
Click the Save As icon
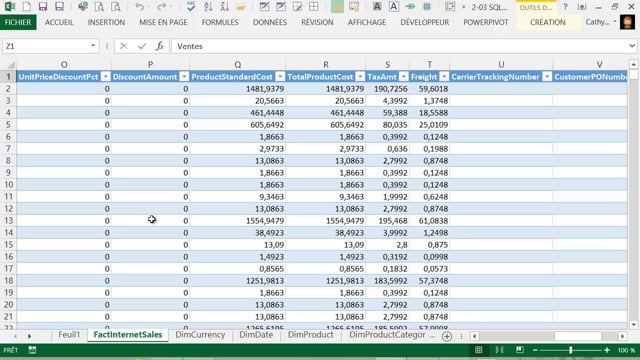[x=60, y=7]
